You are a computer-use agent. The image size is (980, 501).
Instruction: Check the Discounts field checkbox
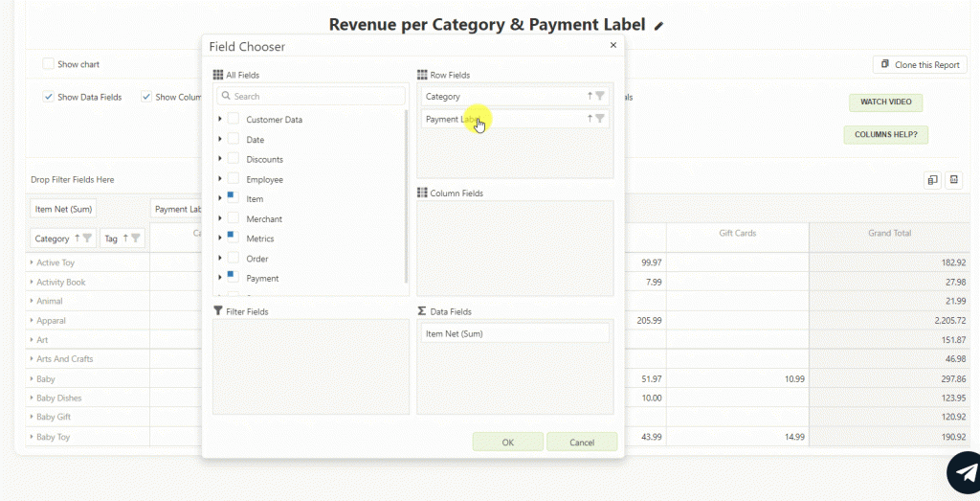coord(234,159)
